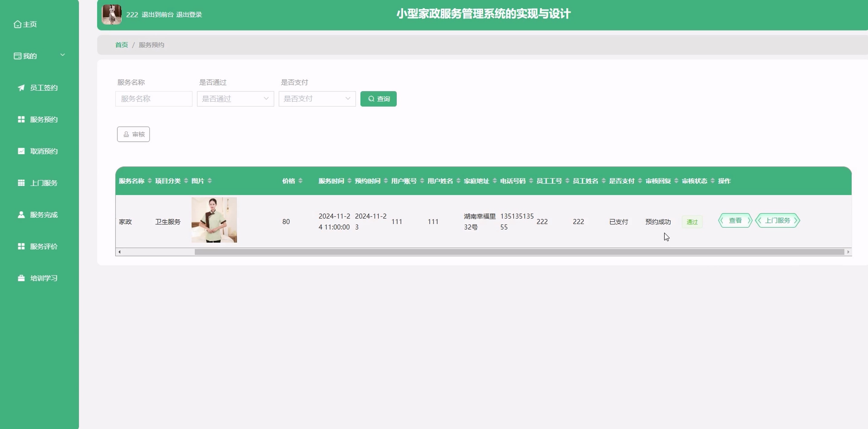The width and height of the screenshot is (868, 429).
Task: Click the person icon beside 服务完成
Action: (21, 214)
